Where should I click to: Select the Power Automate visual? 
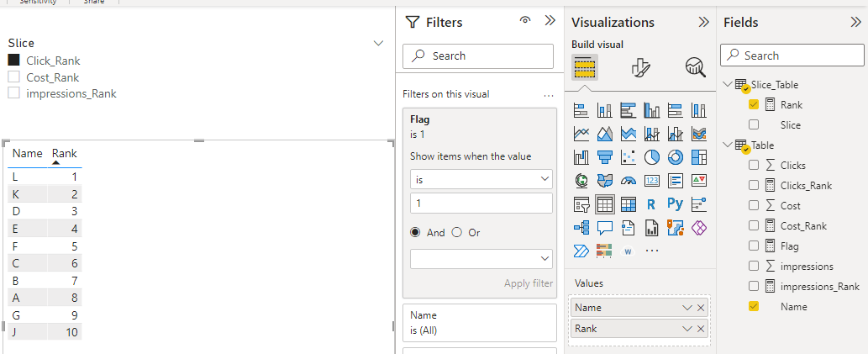coord(581,251)
